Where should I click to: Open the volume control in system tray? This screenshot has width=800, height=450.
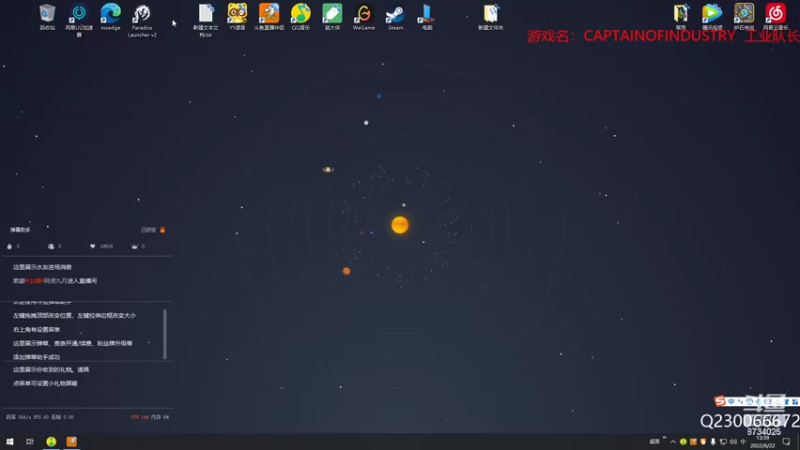(x=733, y=442)
